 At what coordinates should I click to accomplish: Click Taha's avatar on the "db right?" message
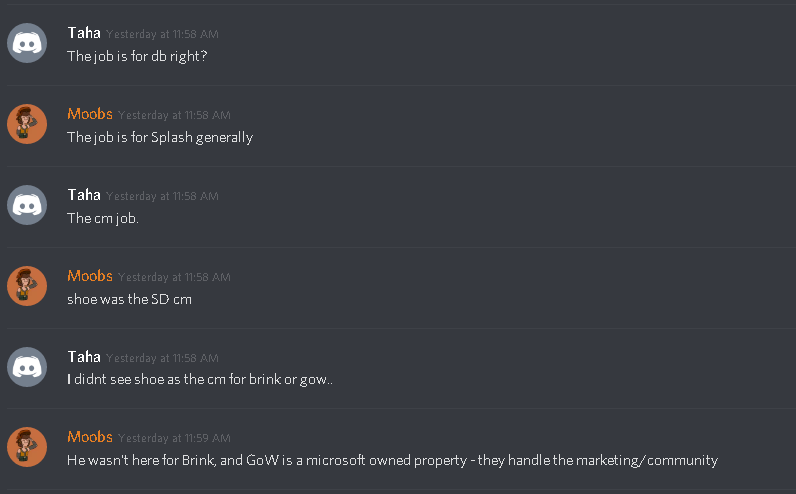click(27, 43)
